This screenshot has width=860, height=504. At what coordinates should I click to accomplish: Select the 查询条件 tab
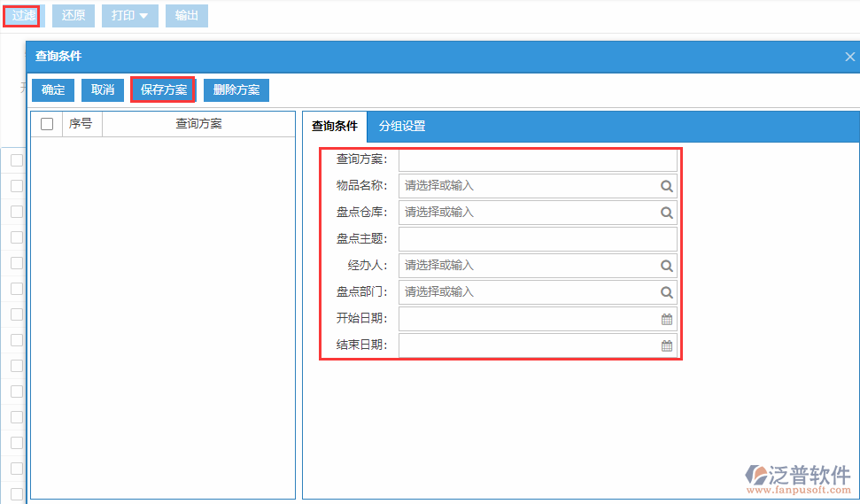335,126
